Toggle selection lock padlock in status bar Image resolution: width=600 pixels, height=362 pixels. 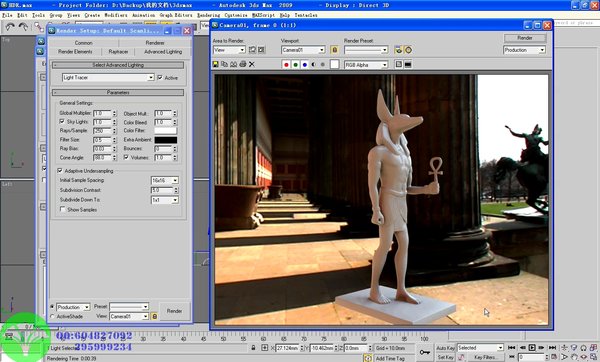[x=253, y=348]
